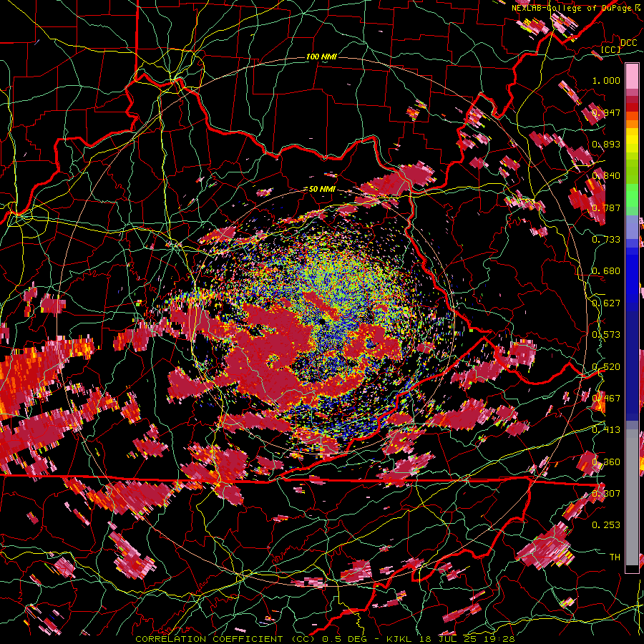This screenshot has width=644, height=644.
Task: Click the TH threshold label on the scale
Action: (615, 557)
